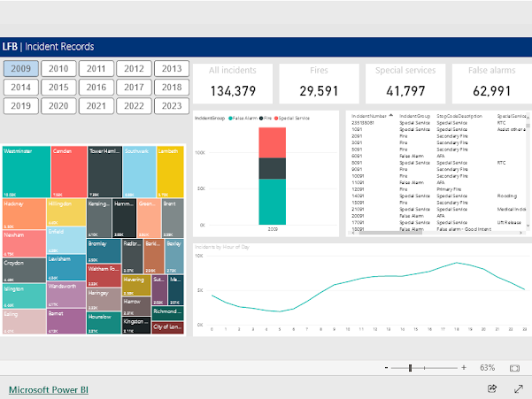
Task: Filter the report to year 2021
Action: click(x=96, y=106)
